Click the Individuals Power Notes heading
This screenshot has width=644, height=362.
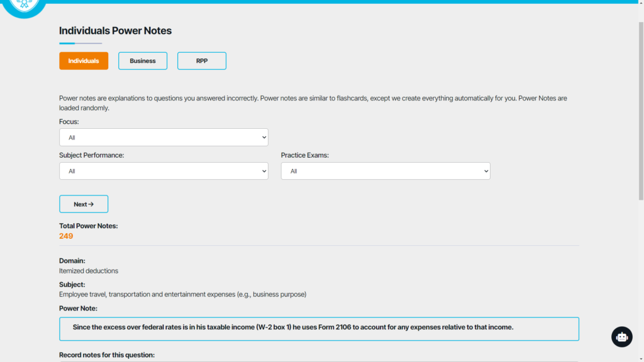(x=115, y=31)
